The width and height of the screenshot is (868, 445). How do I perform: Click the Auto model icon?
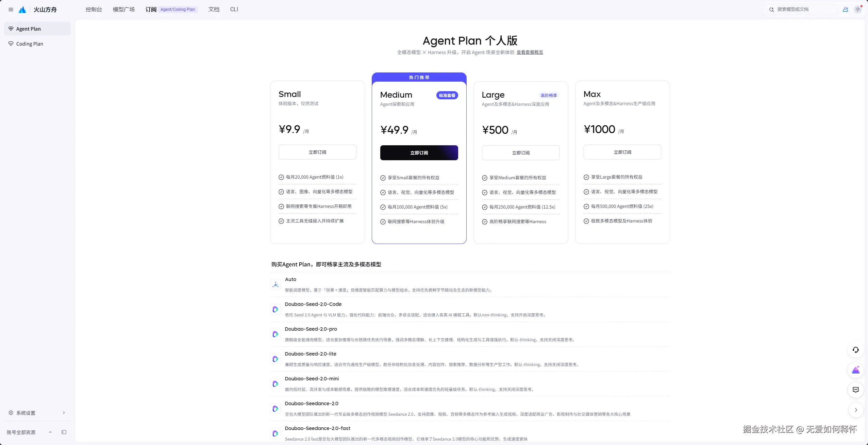pyautogui.click(x=276, y=284)
